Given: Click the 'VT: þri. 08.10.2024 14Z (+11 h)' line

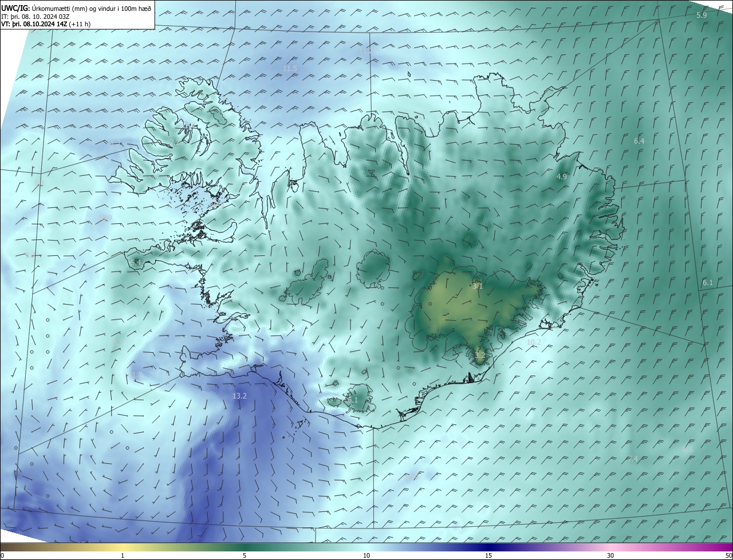Looking at the screenshot, I should click(x=46, y=24).
